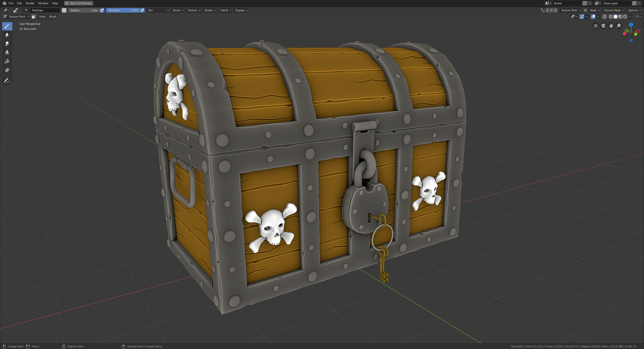Click the Back to Previous button
644x349 pixels.
[x=79, y=3]
